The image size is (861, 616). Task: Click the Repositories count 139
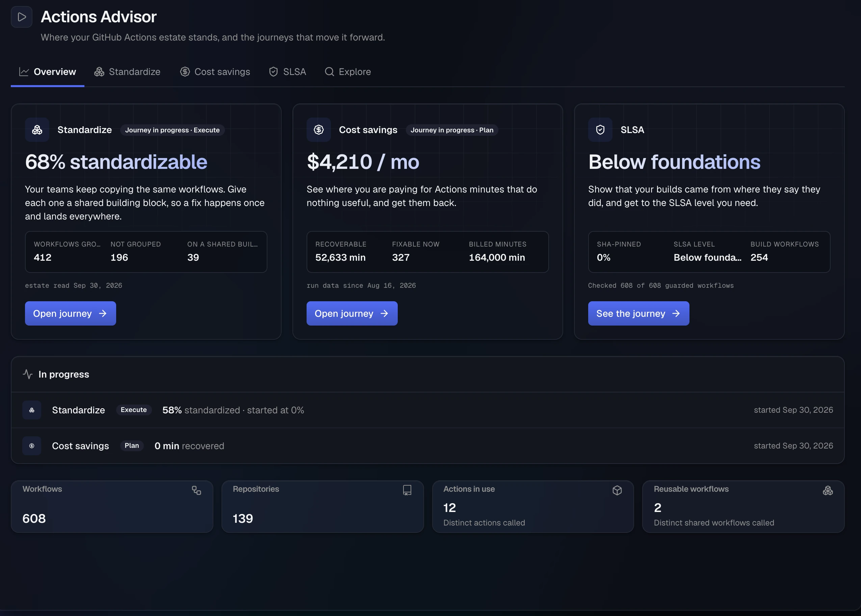click(243, 518)
